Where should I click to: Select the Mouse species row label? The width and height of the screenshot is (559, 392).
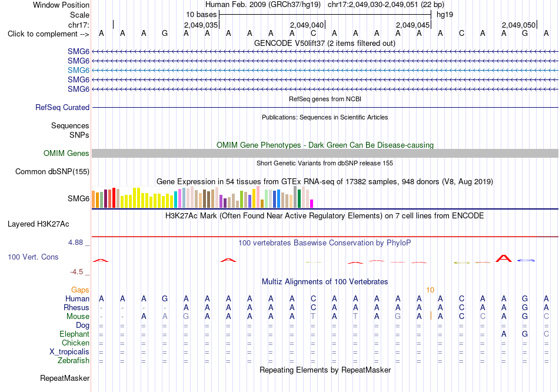pyautogui.click(x=78, y=317)
